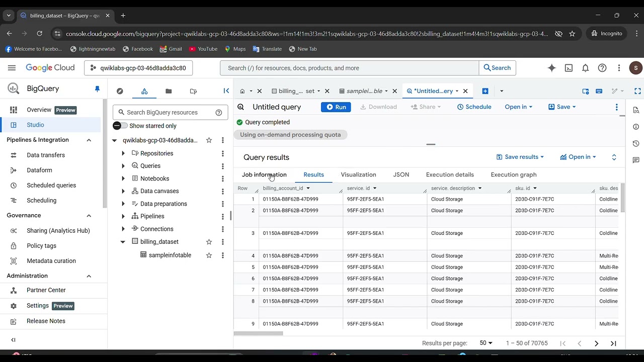Go to next results page
The height and width of the screenshot is (362, 644).
[596, 343]
